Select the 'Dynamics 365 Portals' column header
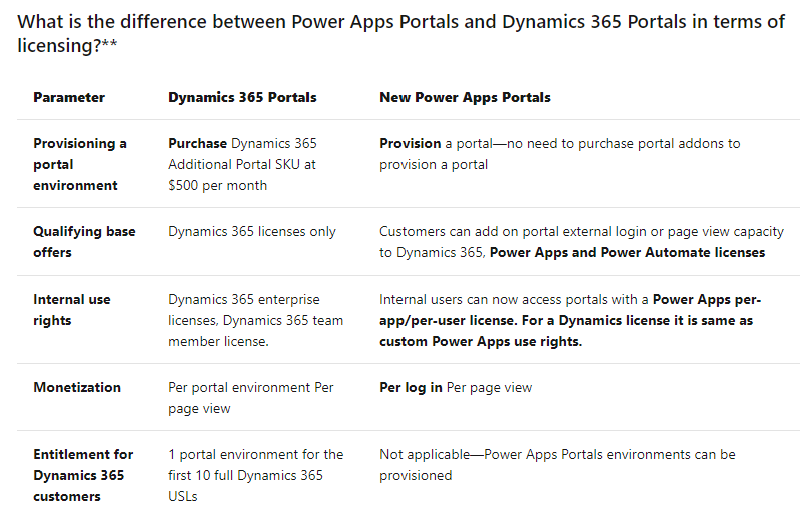The image size is (800, 528). [x=242, y=97]
